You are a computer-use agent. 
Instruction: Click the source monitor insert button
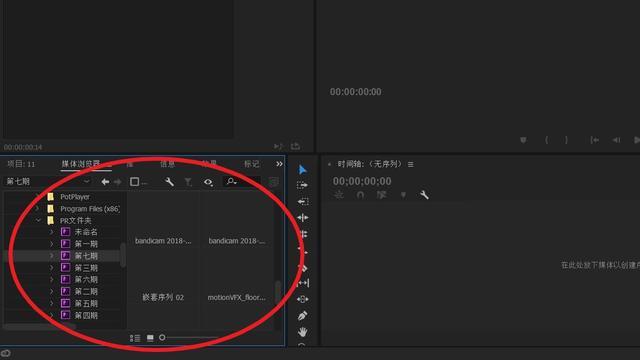click(278, 146)
